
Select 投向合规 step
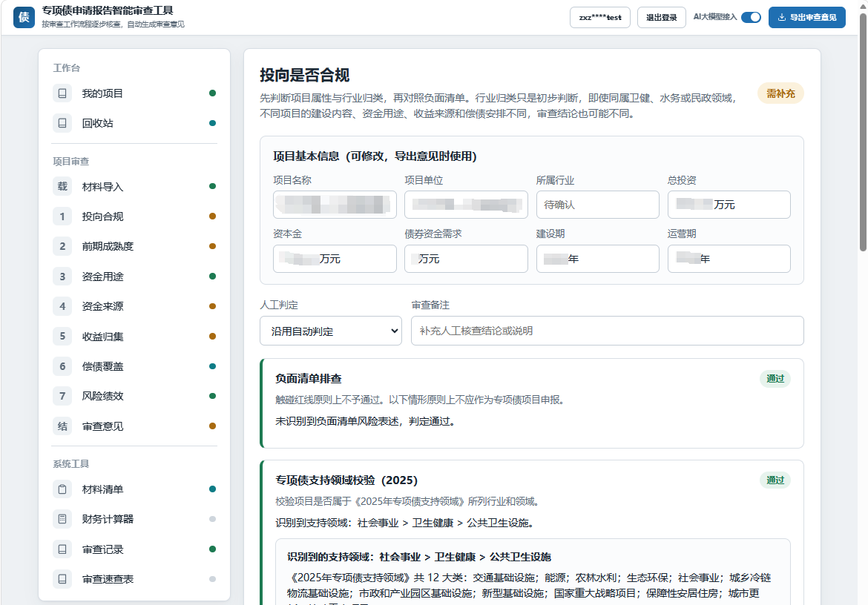click(134, 216)
